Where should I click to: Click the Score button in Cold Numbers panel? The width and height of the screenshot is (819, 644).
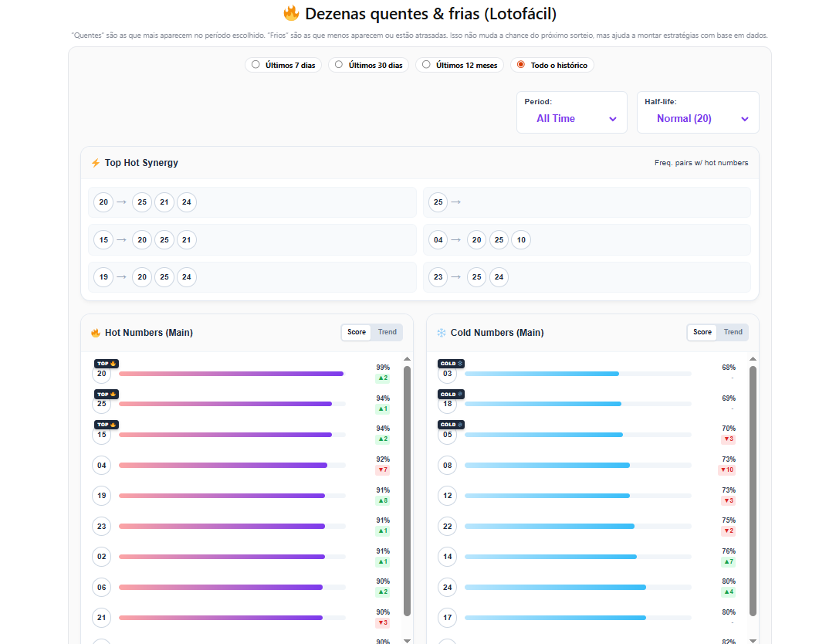pos(702,332)
